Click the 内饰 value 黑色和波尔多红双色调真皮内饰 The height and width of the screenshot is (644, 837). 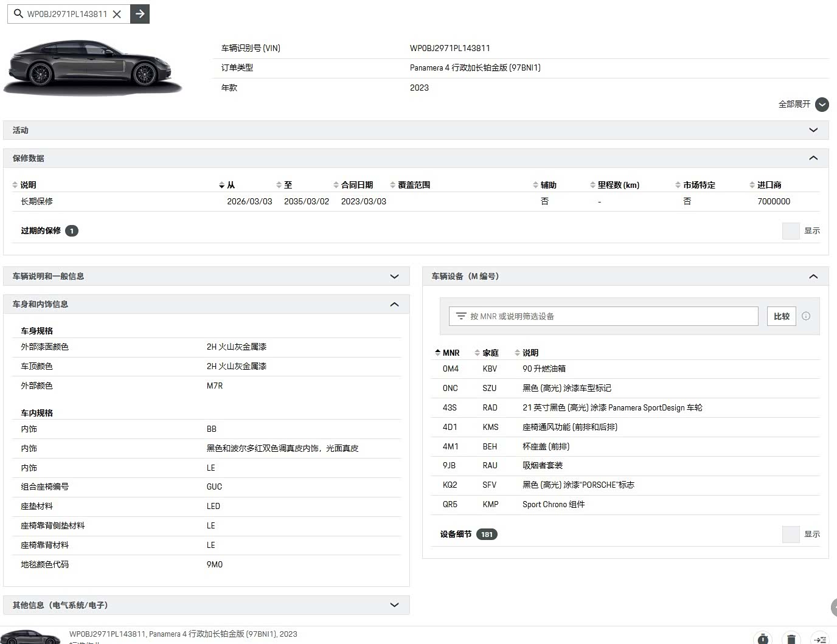pos(282,449)
